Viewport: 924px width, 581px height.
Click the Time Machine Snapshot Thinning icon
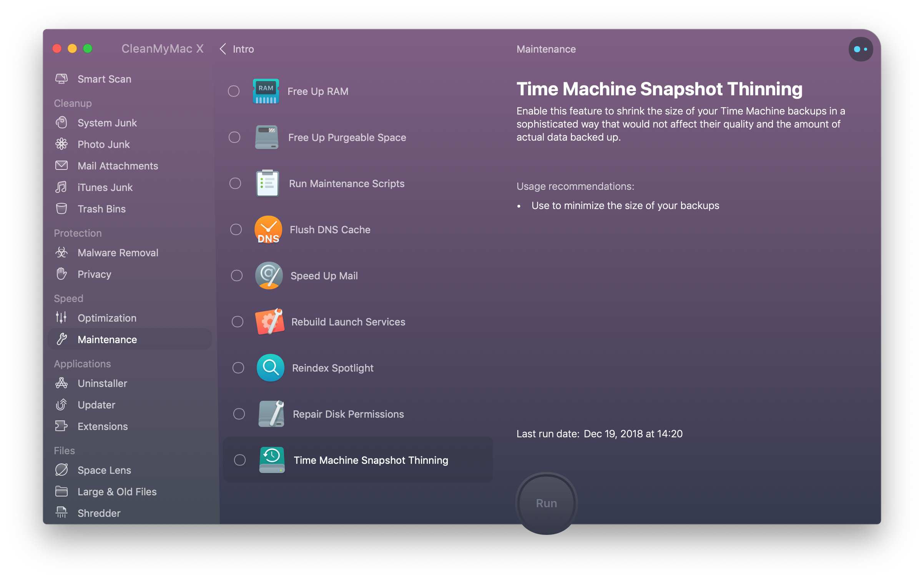tap(272, 460)
